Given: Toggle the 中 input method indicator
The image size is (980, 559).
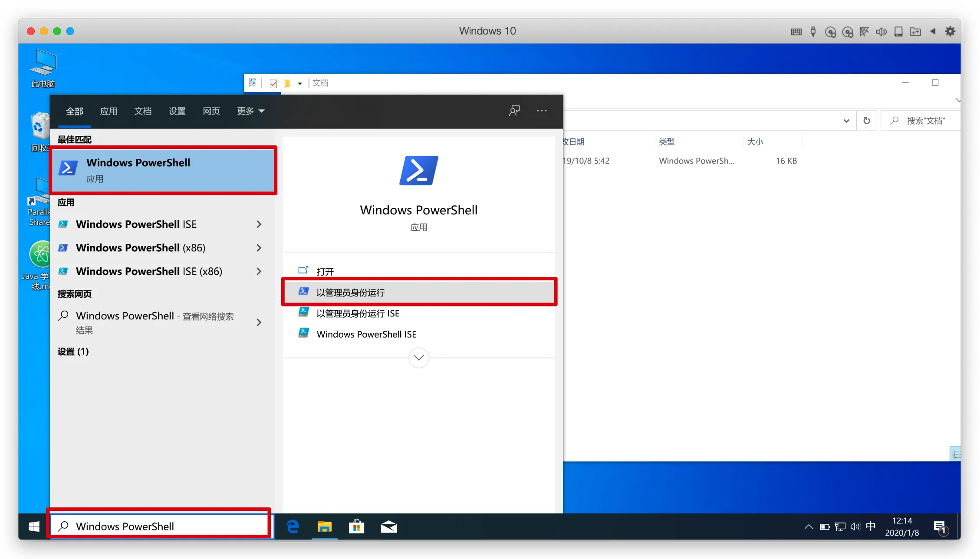Looking at the screenshot, I should pos(871,526).
